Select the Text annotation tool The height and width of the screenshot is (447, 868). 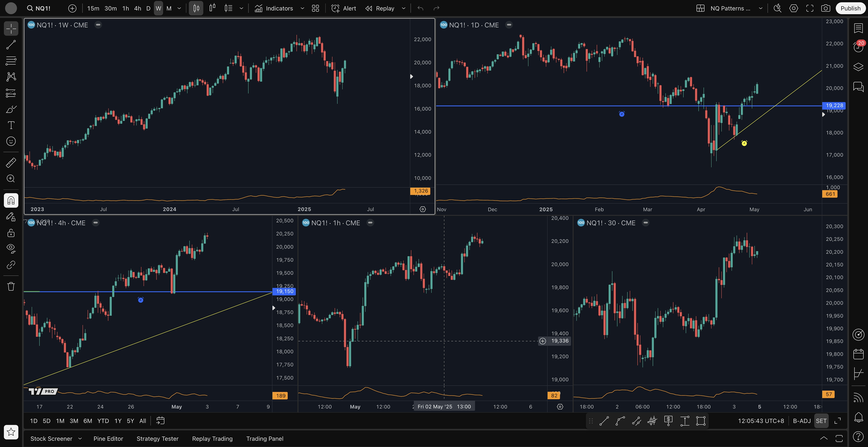[11, 125]
